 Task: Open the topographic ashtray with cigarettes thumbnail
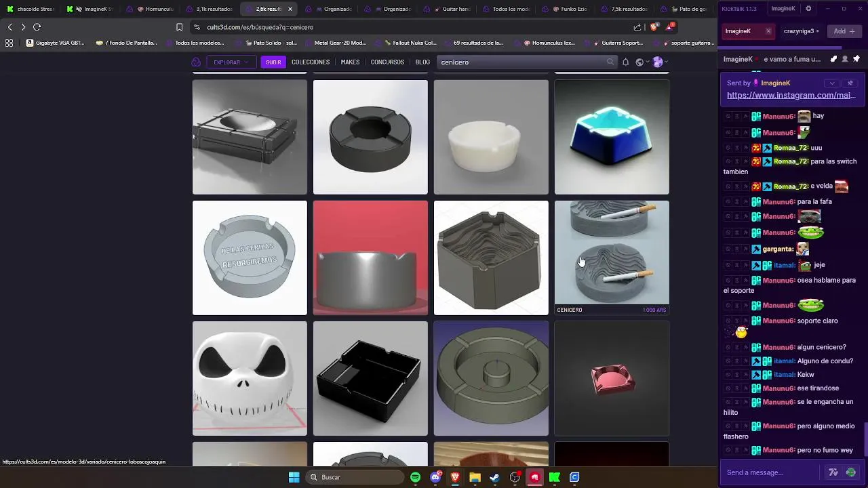coord(612,252)
